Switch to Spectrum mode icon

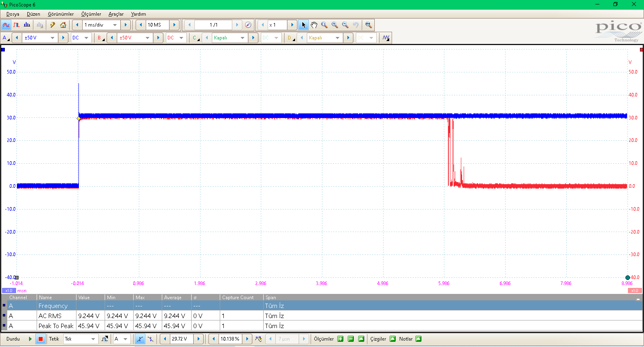coord(27,25)
